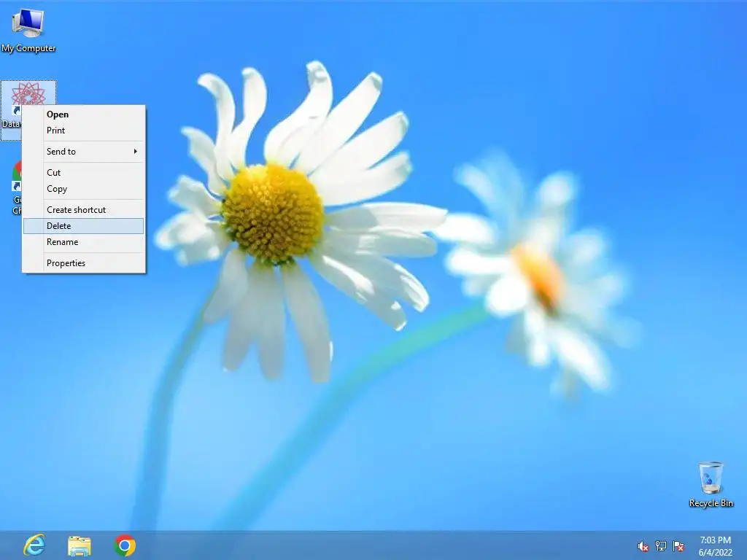Image resolution: width=747 pixels, height=560 pixels.
Task: Choose Print in the context menu
Action: pyautogui.click(x=84, y=131)
